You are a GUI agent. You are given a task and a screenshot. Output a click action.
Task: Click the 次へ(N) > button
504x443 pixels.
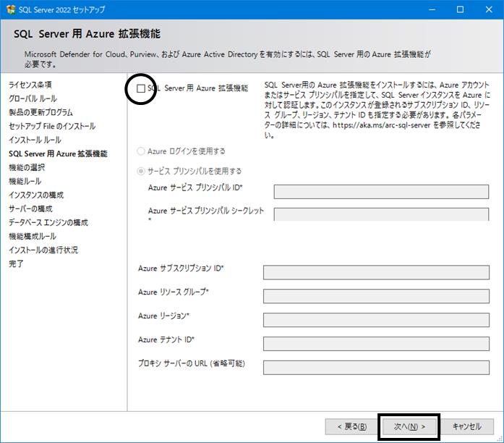409,426
